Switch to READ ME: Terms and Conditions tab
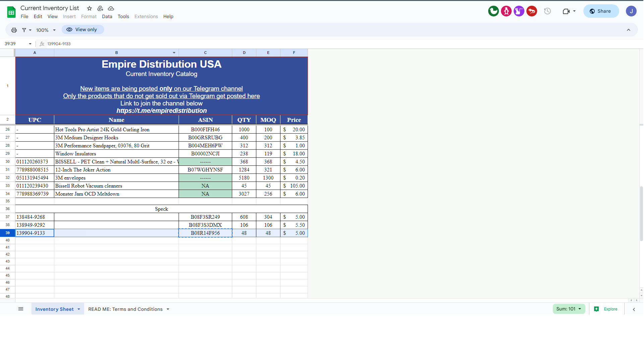644x349 pixels. tap(125, 309)
